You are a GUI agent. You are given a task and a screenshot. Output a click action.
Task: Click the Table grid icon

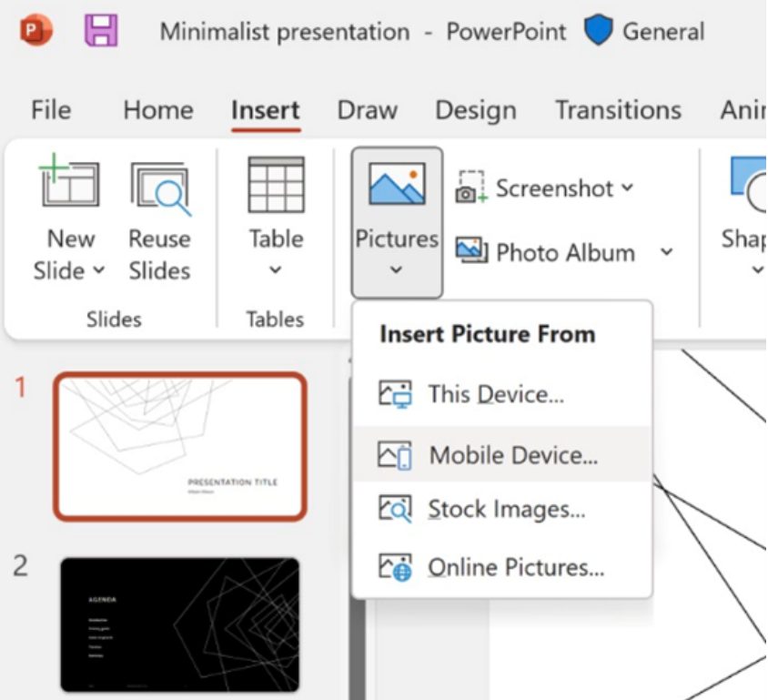pyautogui.click(x=276, y=186)
